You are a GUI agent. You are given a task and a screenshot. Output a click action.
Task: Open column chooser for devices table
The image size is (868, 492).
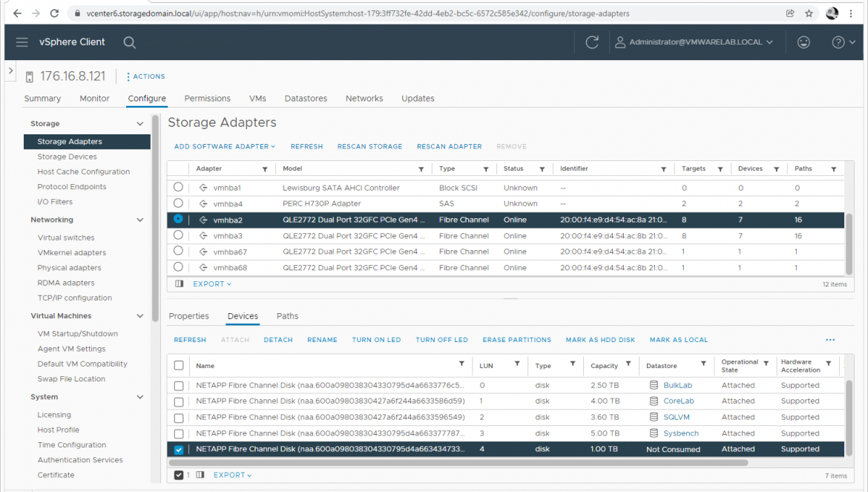200,475
